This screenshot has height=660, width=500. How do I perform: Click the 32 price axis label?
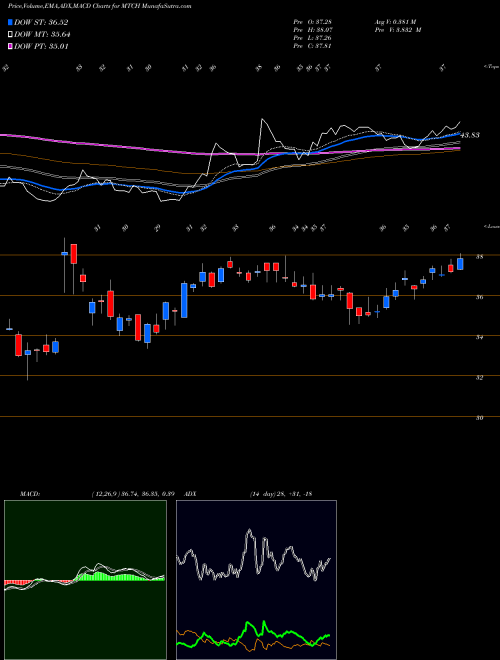(x=479, y=378)
